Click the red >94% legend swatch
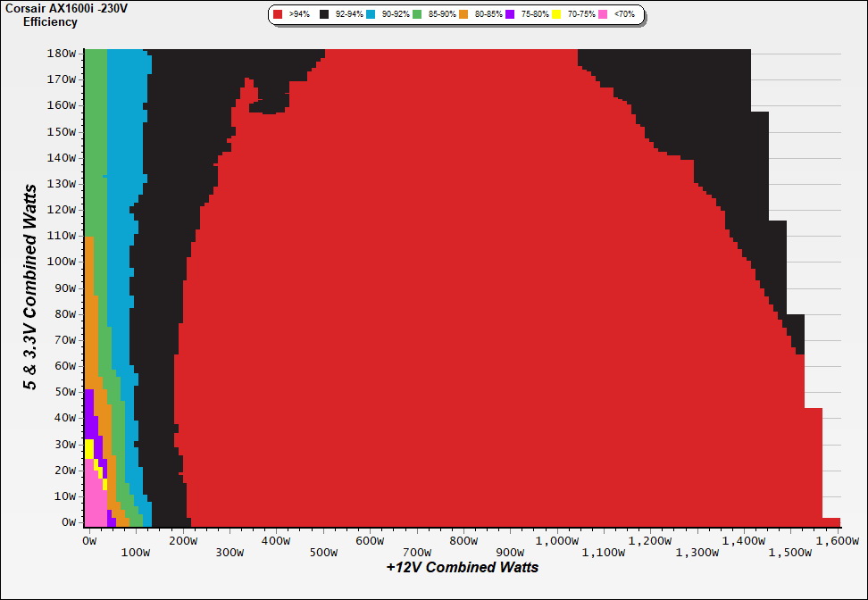The height and width of the screenshot is (600, 868). pyautogui.click(x=279, y=15)
